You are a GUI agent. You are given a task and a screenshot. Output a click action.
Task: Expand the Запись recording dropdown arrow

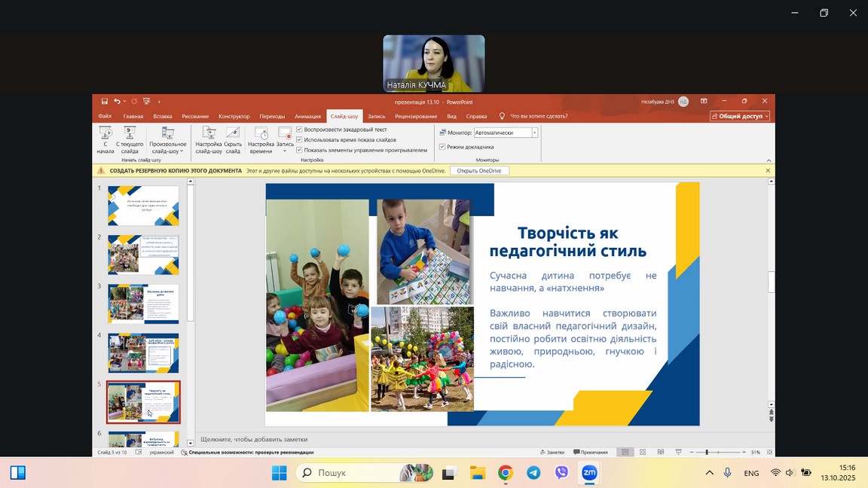285,151
